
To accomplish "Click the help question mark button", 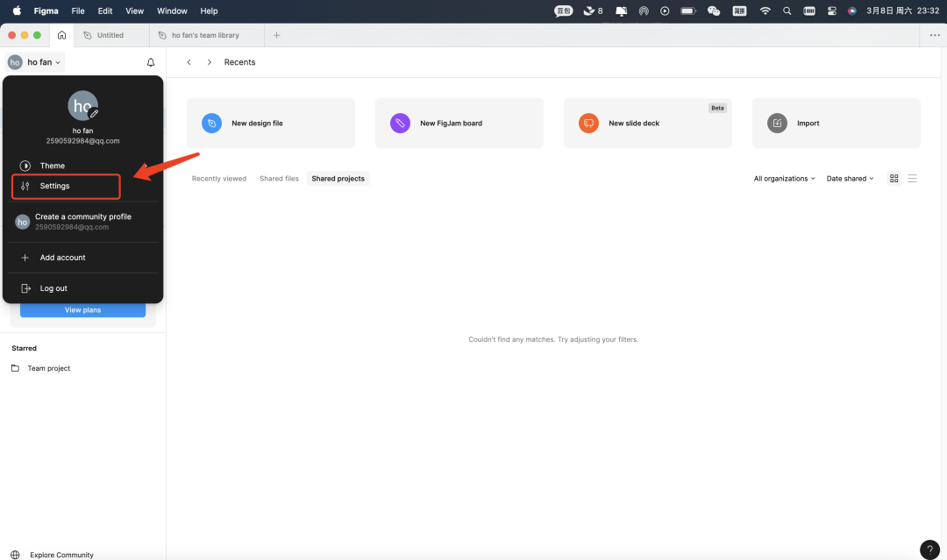I will [929, 549].
